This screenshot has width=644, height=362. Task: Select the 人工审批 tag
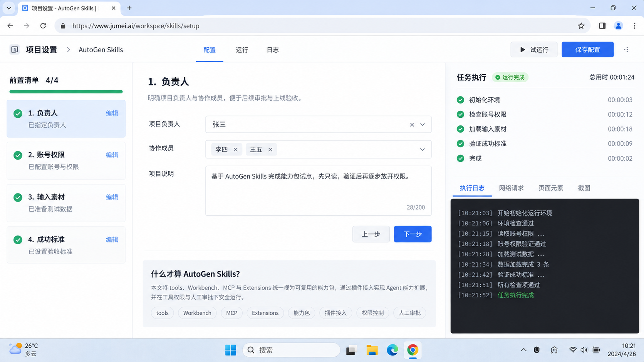point(409,313)
